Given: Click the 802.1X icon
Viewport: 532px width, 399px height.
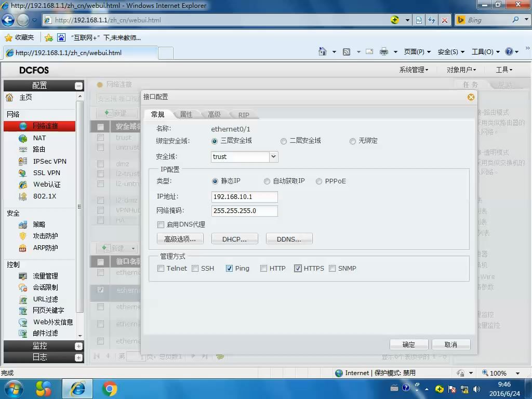Looking at the screenshot, I should click(x=23, y=196).
